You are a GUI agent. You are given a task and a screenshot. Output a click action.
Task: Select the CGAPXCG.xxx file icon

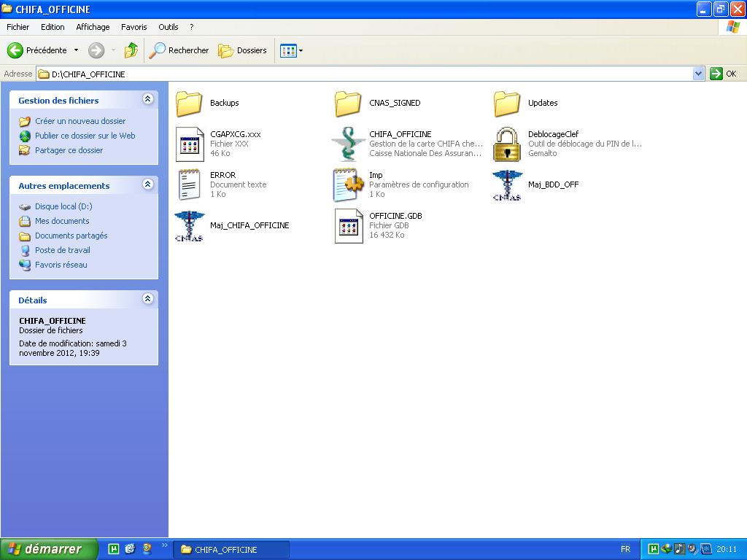(x=189, y=144)
